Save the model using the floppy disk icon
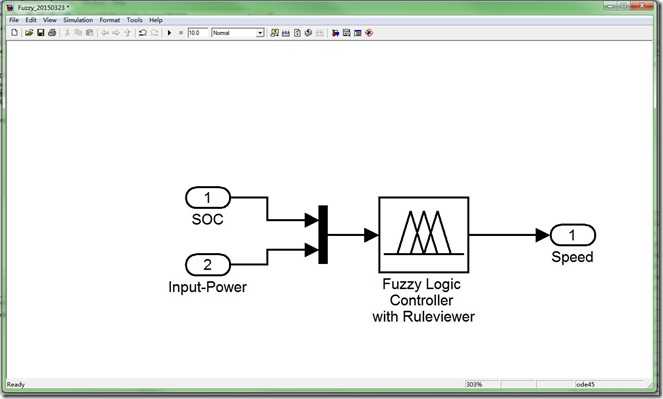This screenshot has height=399, width=663. click(41, 33)
